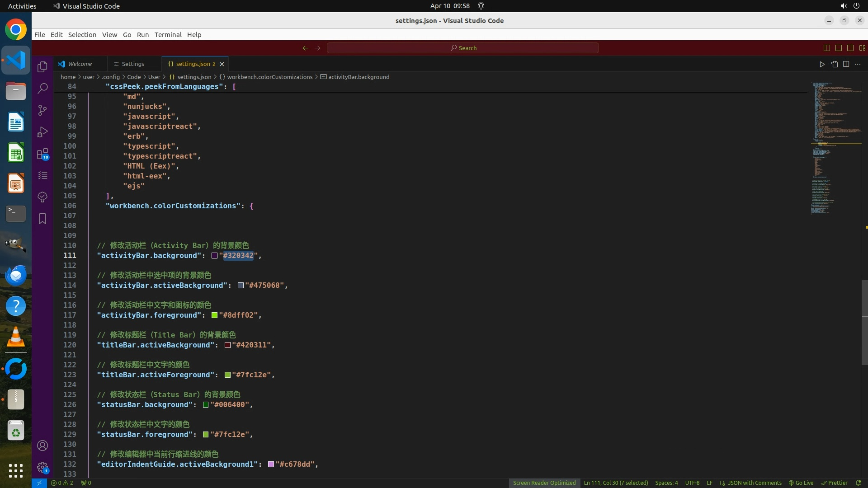Click the Search command center field
Viewport: 868px width, 488px height.
463,48
